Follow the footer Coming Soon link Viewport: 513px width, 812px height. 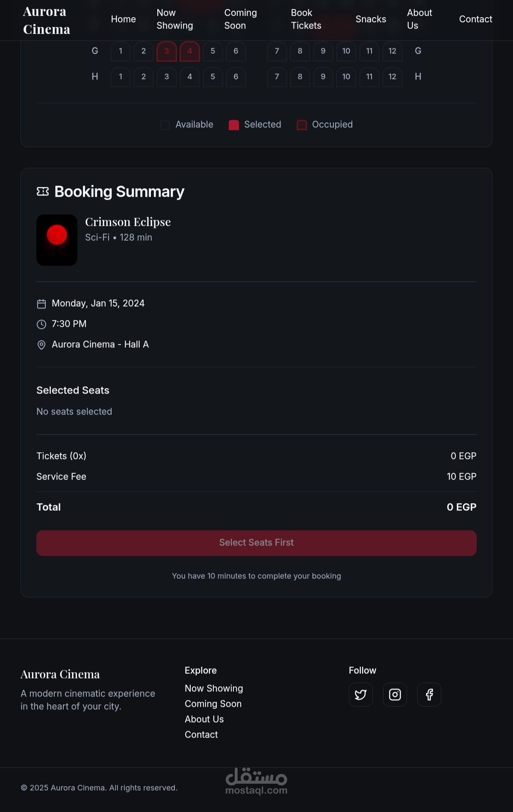coord(213,704)
